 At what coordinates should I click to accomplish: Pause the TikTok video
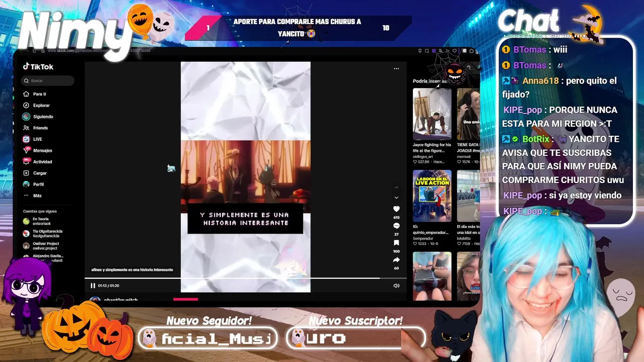[93, 286]
